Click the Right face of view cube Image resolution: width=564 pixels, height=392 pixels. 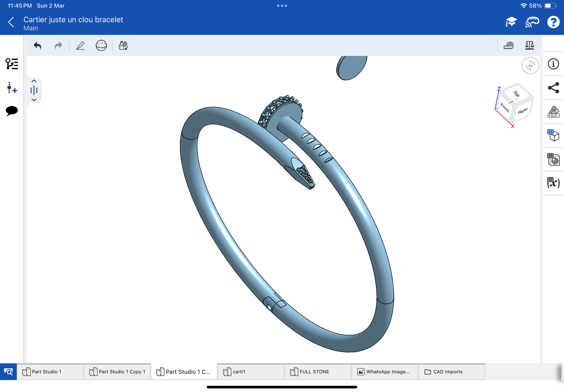523,111
